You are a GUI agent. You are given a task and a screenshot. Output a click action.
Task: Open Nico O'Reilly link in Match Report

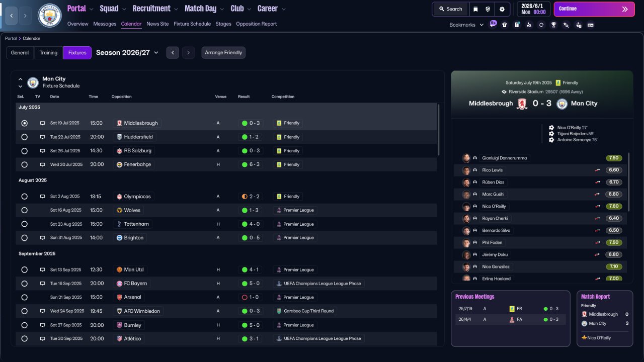599,338
